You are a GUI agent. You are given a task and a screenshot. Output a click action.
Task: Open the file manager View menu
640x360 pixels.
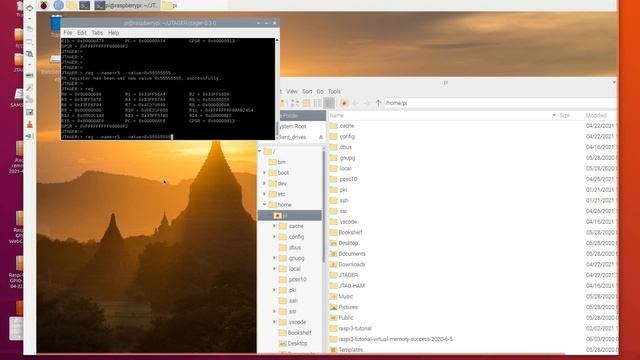coord(292,91)
